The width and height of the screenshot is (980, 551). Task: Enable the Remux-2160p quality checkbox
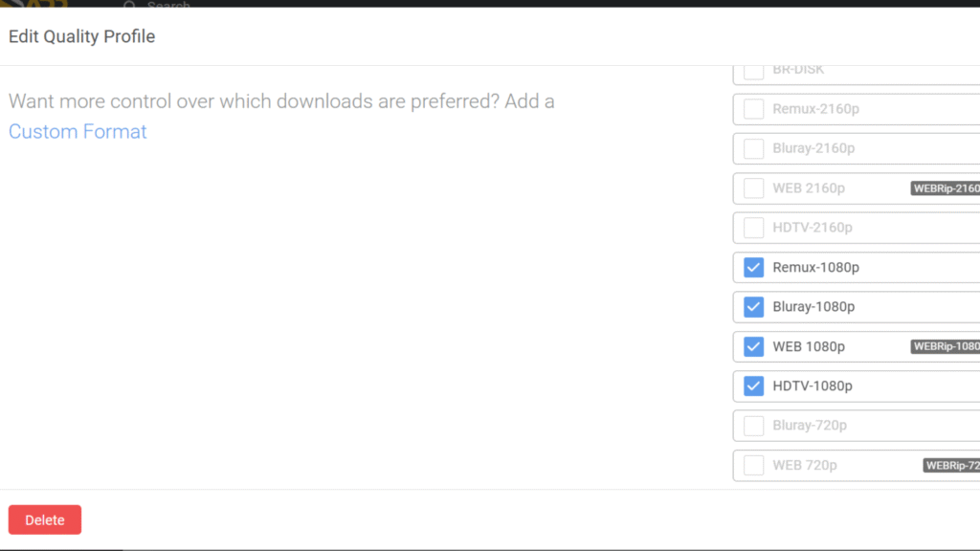point(754,109)
